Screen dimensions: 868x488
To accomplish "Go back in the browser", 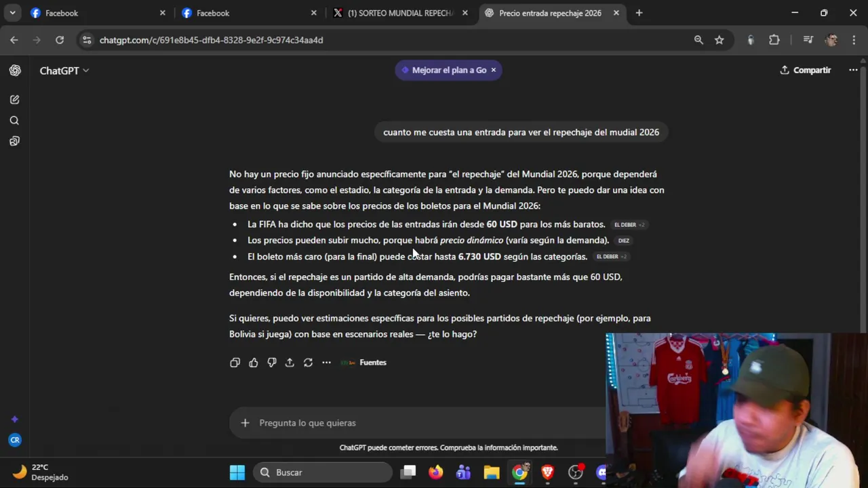I will coord(14,40).
